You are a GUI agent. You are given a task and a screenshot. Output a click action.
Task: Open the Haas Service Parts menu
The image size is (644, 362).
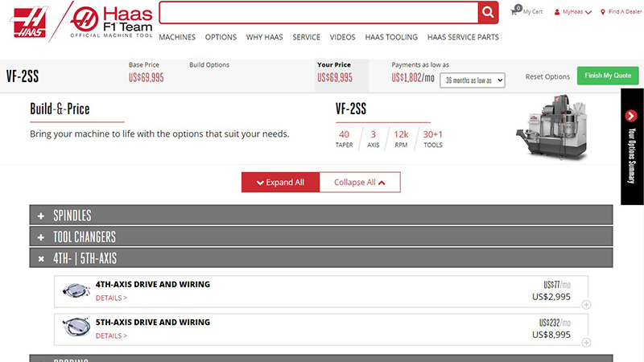tap(463, 37)
